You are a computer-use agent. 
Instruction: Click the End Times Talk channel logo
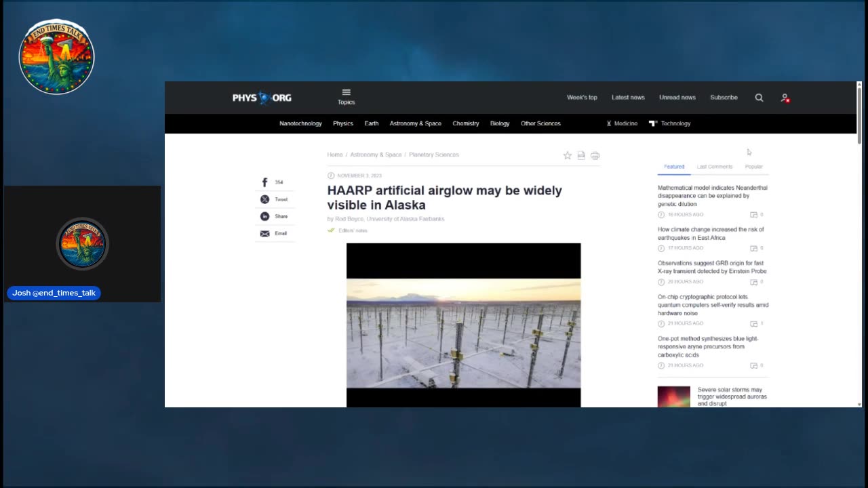[56, 57]
